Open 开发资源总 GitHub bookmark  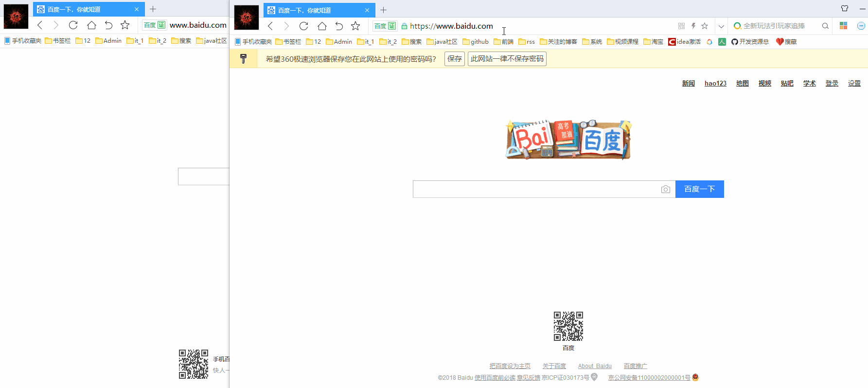(750, 42)
